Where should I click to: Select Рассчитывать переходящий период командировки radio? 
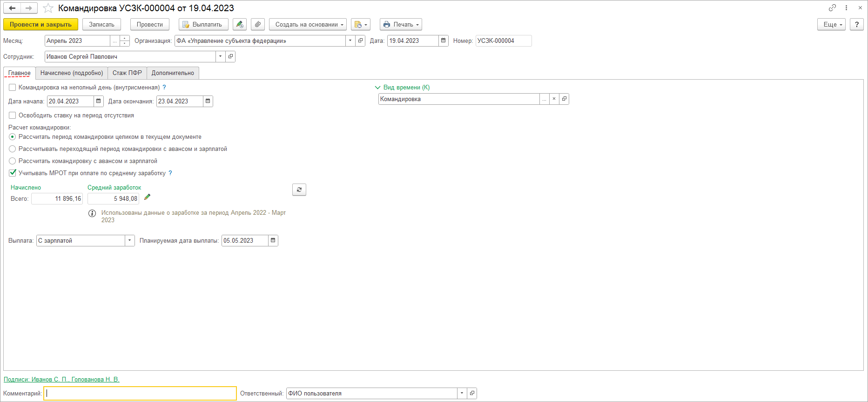[x=13, y=149]
